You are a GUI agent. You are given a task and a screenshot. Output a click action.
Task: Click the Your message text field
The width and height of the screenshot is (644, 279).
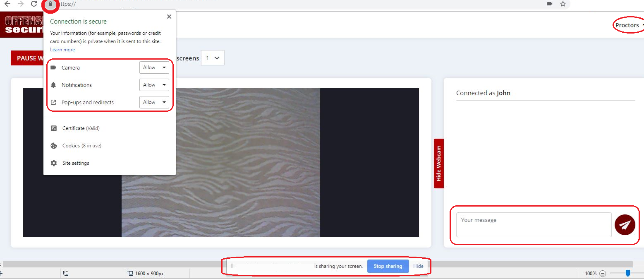point(534,225)
